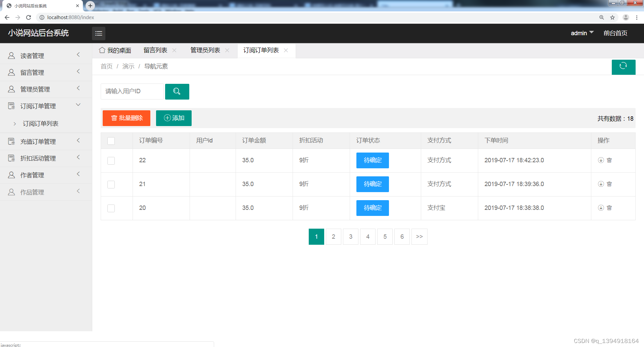
Task: Click the browser address bar URL
Action: coord(71,17)
